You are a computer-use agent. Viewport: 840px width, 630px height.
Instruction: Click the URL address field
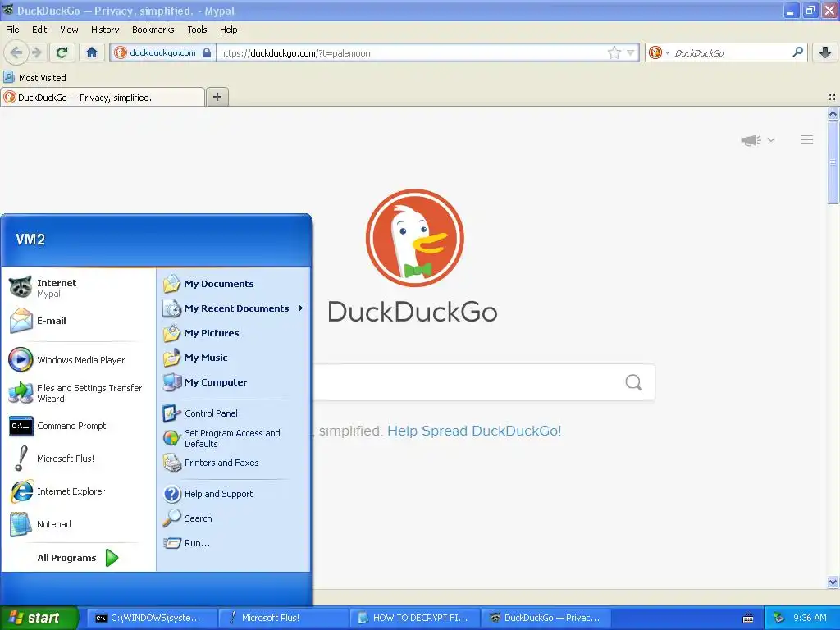tap(413, 52)
